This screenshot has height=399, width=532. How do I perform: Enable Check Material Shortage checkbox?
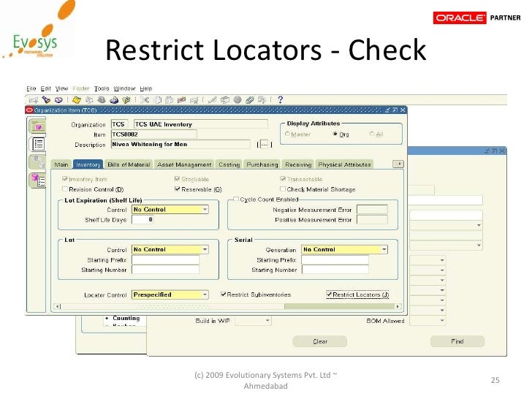[283, 189]
